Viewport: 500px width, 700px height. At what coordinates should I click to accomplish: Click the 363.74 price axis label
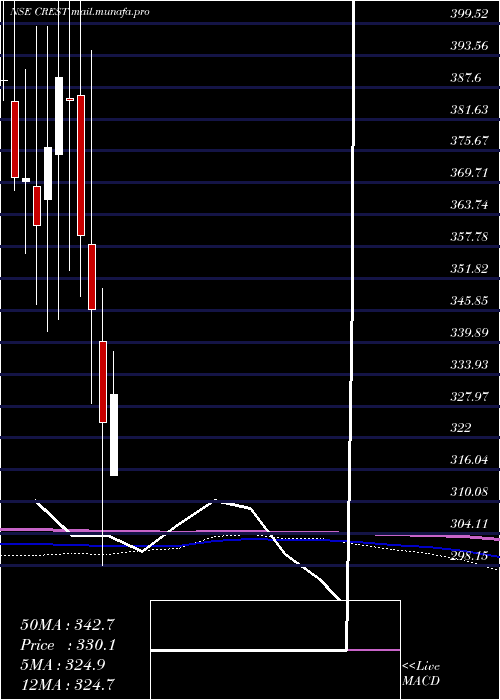(x=469, y=205)
